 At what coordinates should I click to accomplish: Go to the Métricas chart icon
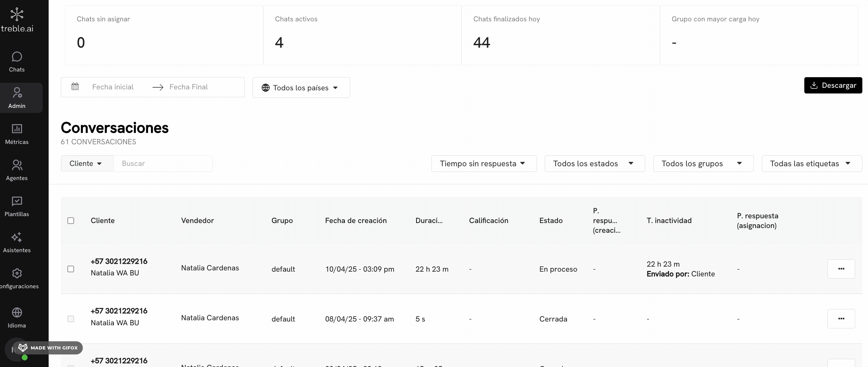point(17,129)
